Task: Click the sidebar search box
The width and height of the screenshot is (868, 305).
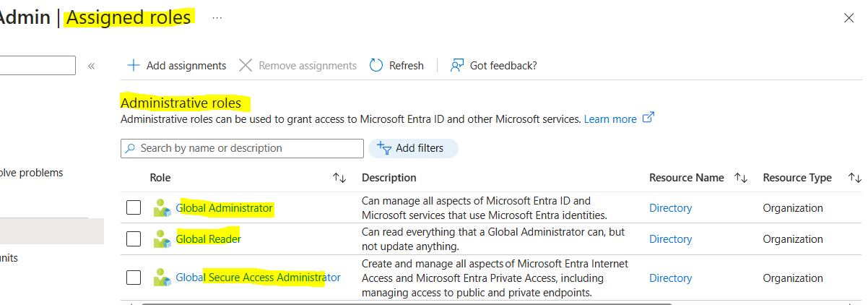Action: click(38, 66)
